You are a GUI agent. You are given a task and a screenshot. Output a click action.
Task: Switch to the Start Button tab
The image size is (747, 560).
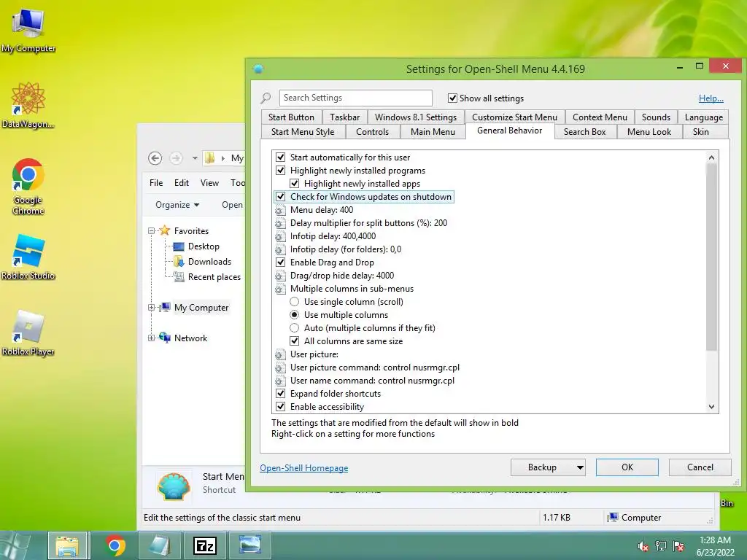pyautogui.click(x=291, y=117)
